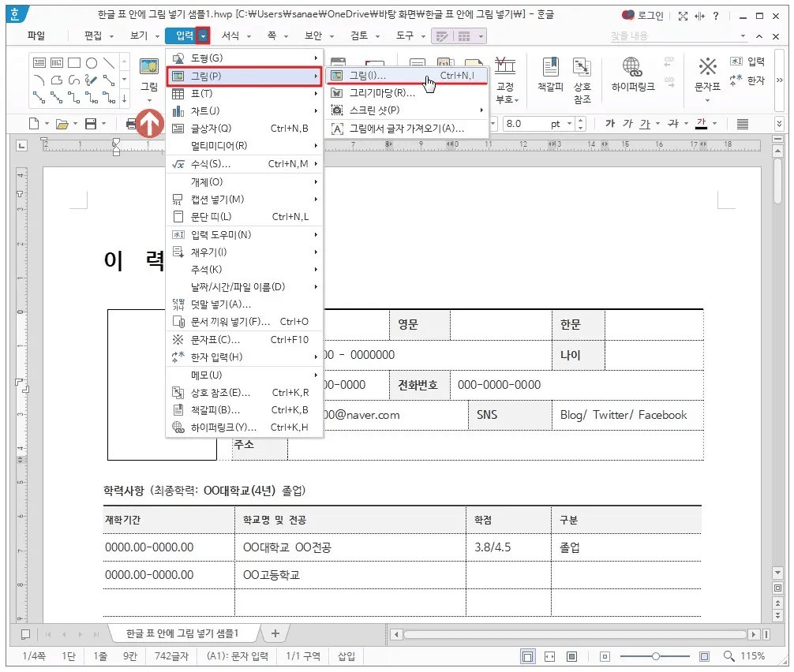Click the zoom slider handle
This screenshot has height=672, width=794.
pyautogui.click(x=656, y=656)
